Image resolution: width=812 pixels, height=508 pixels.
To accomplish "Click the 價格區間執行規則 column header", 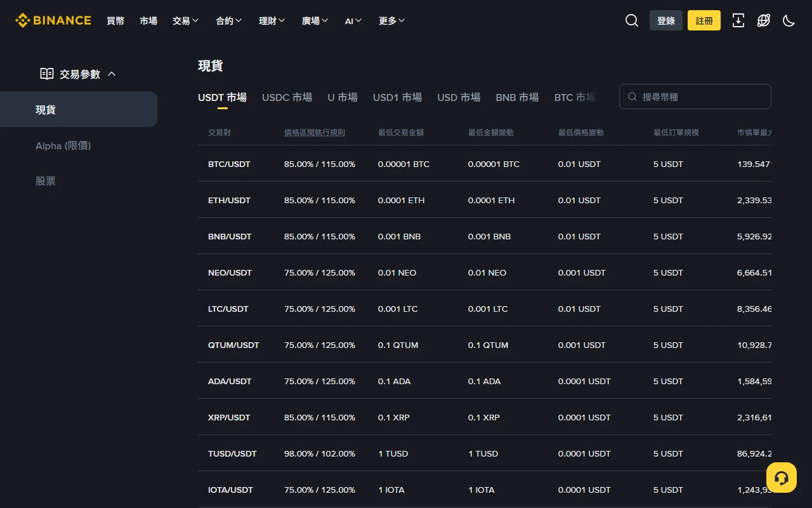I will (315, 133).
